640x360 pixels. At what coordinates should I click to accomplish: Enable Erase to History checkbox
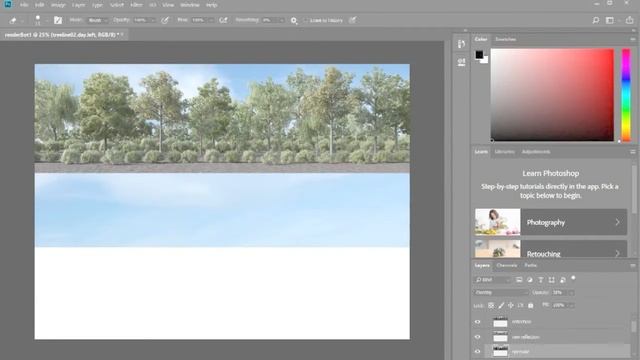tap(305, 20)
